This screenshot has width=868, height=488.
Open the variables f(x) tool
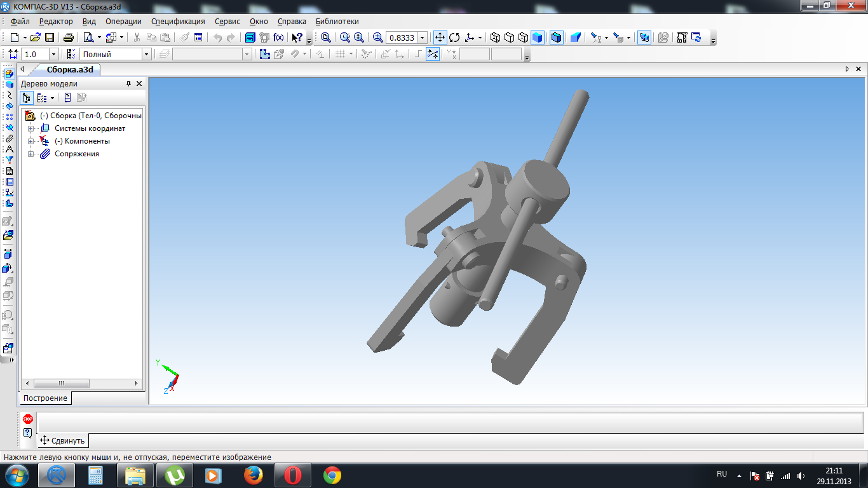tap(278, 37)
